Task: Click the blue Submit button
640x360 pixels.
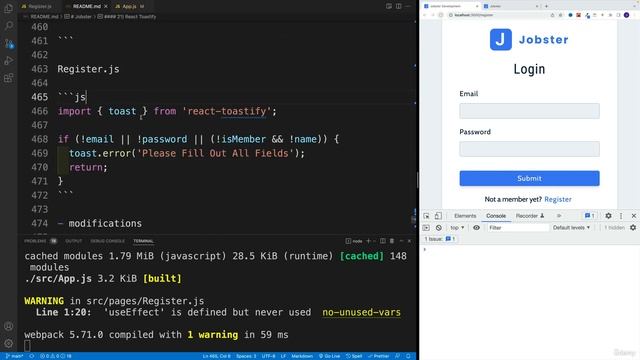Action: 529,178
